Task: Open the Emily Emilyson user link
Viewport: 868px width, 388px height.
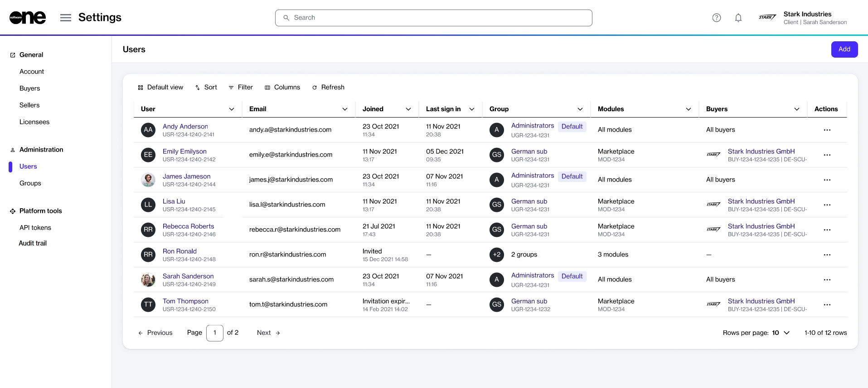Action: [184, 151]
